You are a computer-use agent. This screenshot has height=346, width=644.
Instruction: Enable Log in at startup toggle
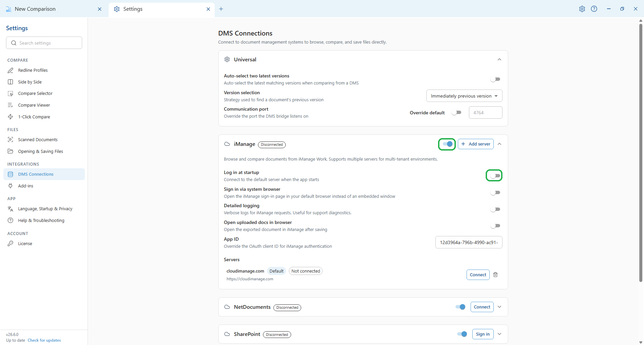tap(495, 176)
